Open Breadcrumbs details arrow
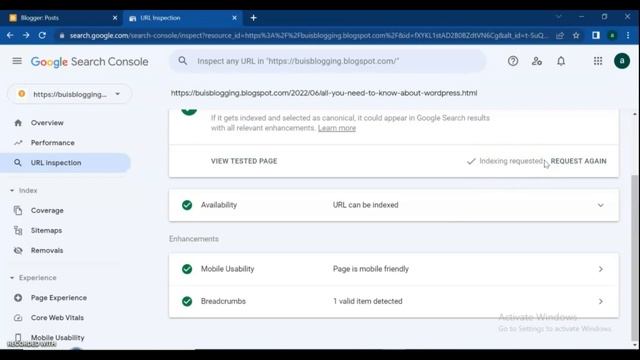Viewport: 640px width, 360px height. (600, 301)
